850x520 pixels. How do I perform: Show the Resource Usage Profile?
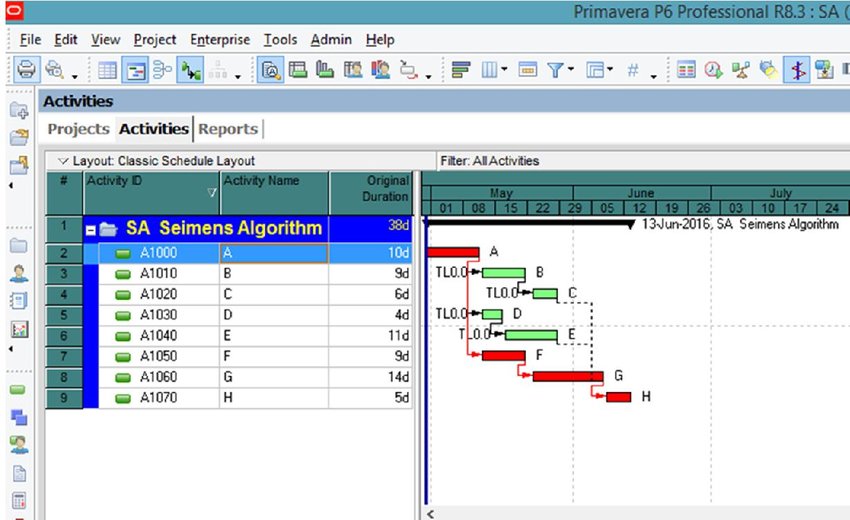(x=381, y=70)
